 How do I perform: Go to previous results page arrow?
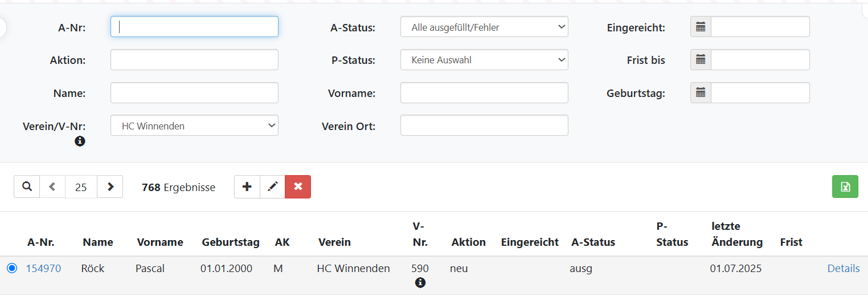[52, 186]
